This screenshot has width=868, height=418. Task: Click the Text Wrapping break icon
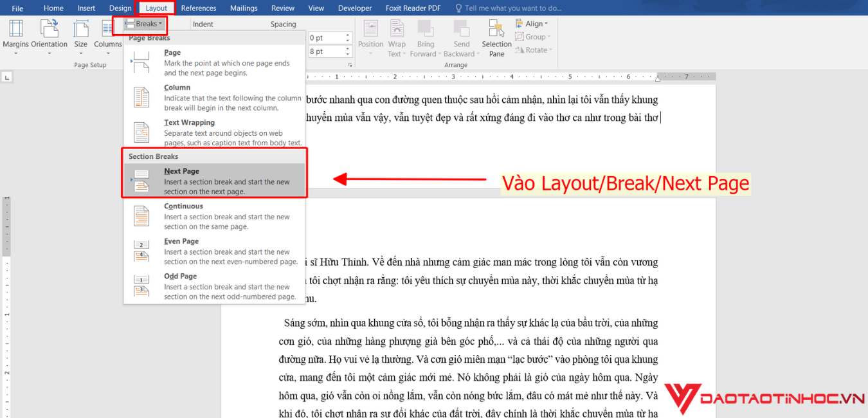pos(141,132)
